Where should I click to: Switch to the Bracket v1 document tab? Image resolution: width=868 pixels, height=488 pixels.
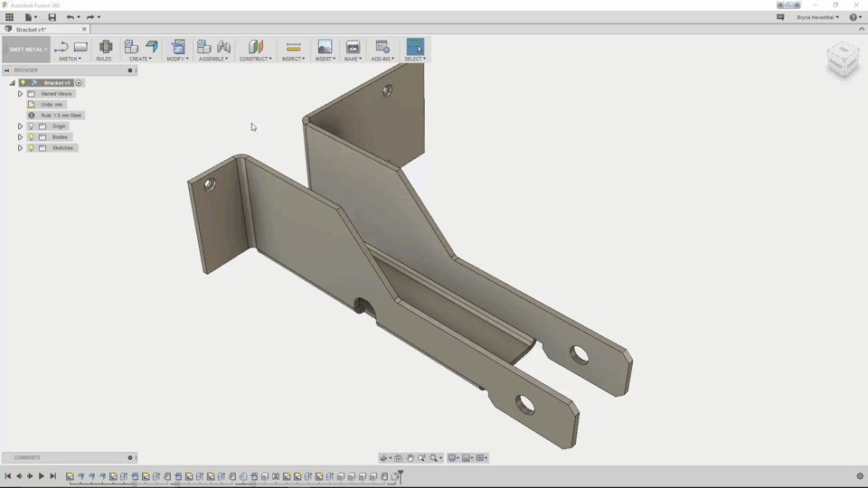point(36,30)
